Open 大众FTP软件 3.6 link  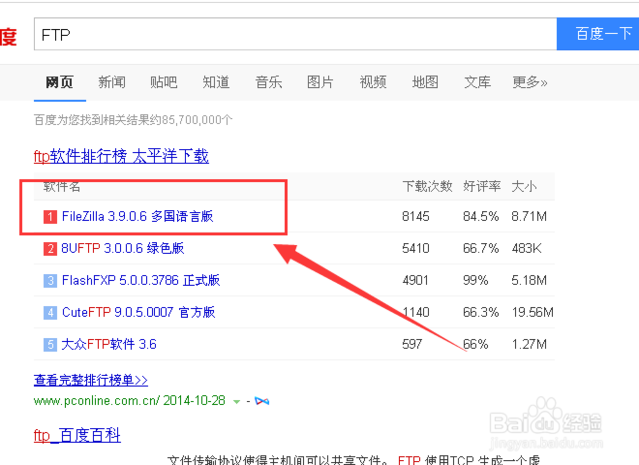109,344
